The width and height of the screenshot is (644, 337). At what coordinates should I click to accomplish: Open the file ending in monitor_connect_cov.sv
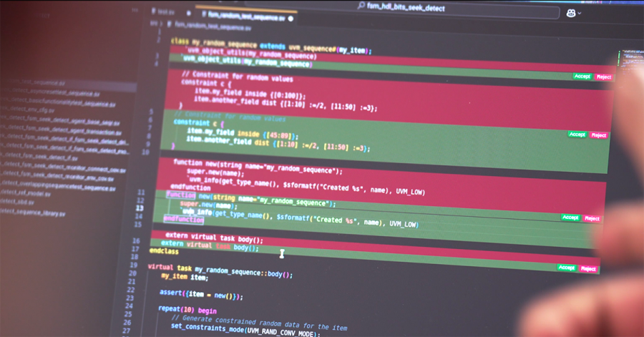(62, 168)
